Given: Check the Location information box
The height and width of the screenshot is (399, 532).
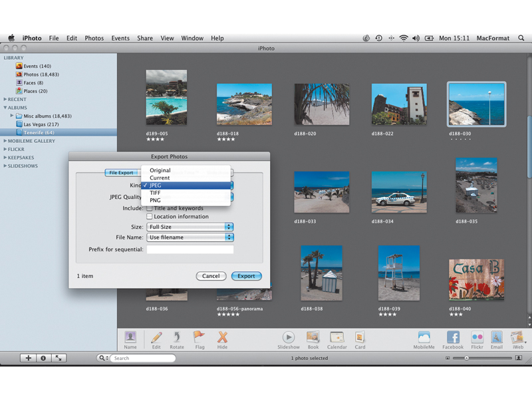Looking at the screenshot, I should click(149, 216).
